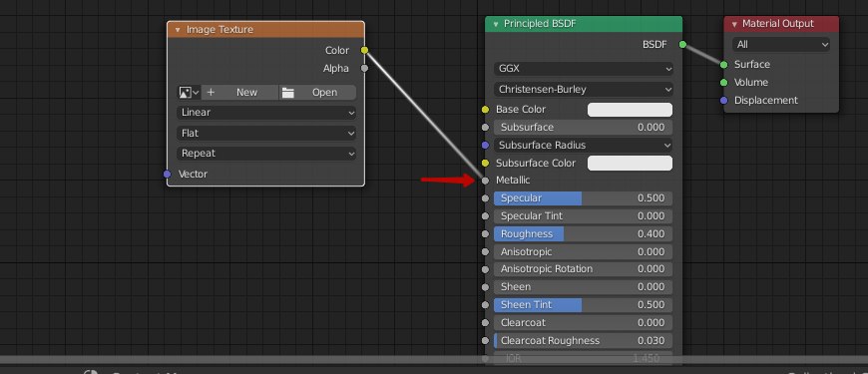Click the Anisotropic Rotation input socket
868x374 pixels.
coord(486,269)
